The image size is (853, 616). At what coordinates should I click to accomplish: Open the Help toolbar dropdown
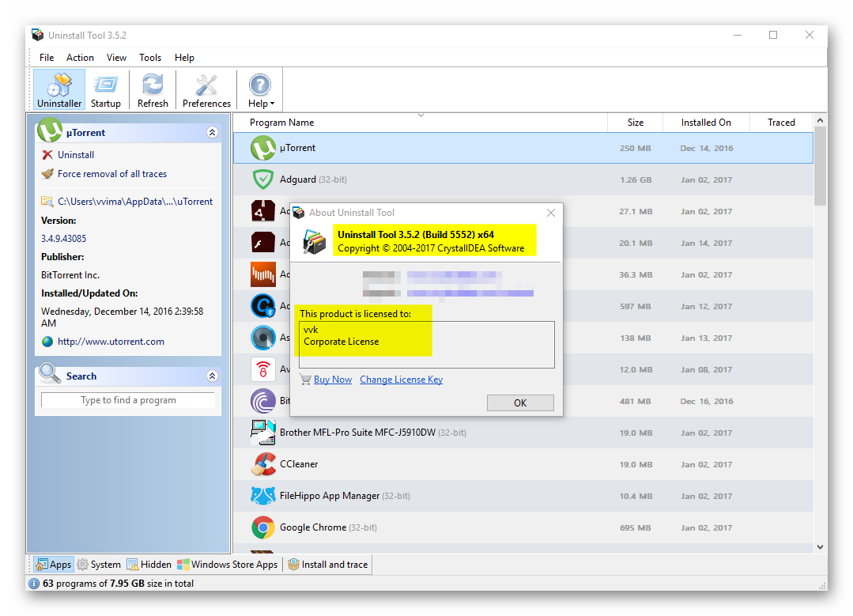click(261, 90)
